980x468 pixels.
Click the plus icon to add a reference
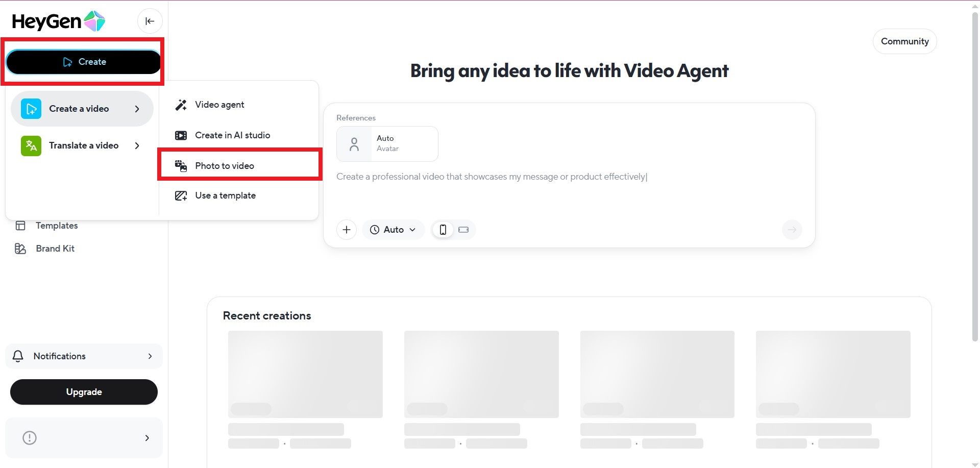pos(346,230)
